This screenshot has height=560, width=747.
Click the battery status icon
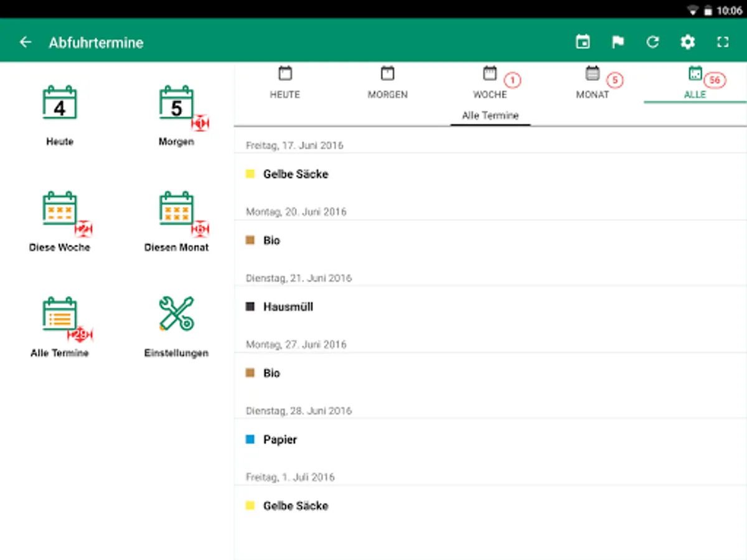click(x=708, y=11)
